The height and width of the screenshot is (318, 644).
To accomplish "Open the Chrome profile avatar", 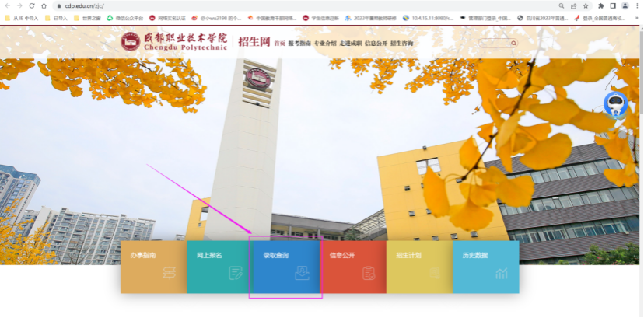I will [x=625, y=5].
